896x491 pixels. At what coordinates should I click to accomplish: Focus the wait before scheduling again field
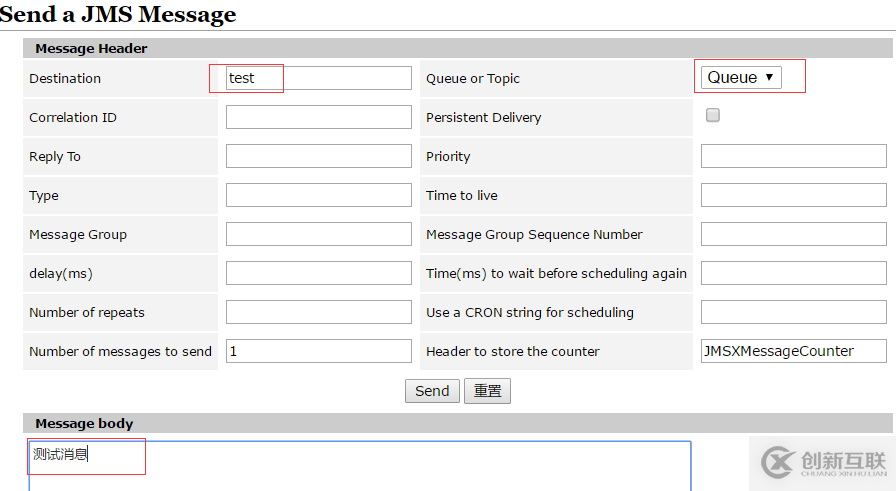point(793,273)
